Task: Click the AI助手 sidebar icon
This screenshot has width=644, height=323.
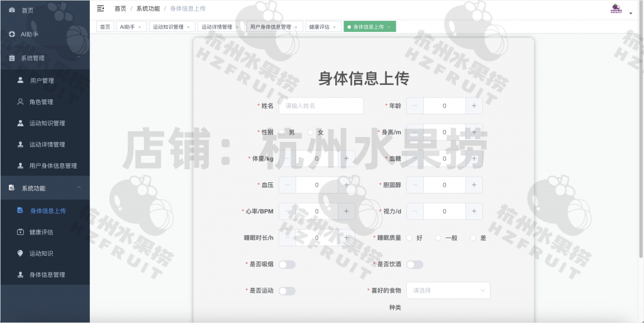Action: point(12,34)
